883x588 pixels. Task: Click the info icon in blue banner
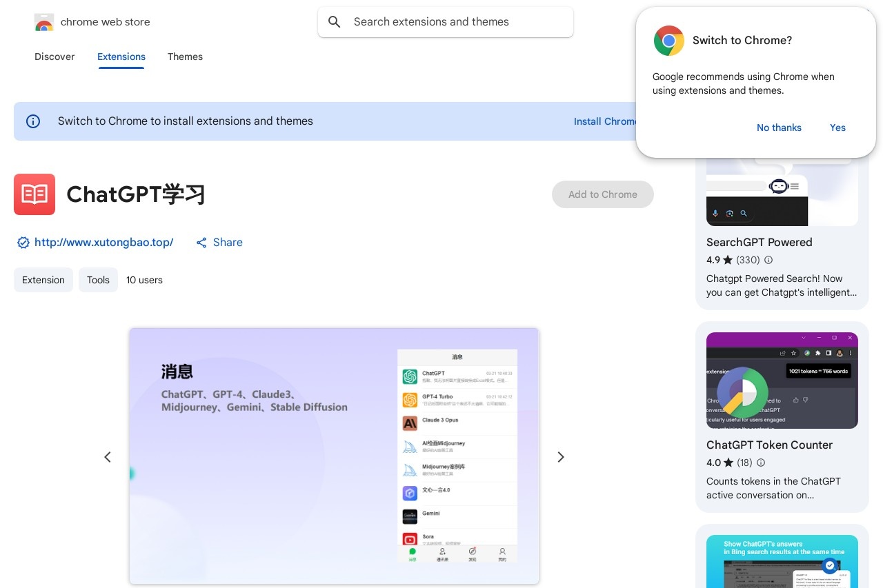pos(33,121)
